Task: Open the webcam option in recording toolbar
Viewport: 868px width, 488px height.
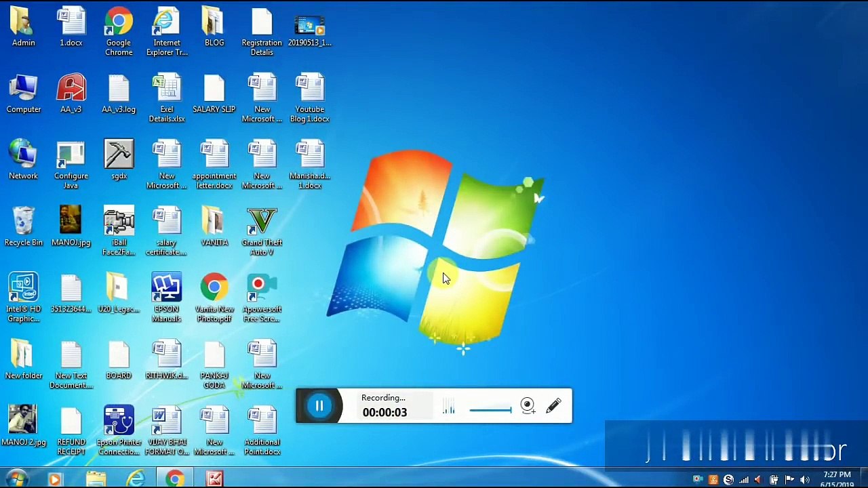Action: click(528, 405)
